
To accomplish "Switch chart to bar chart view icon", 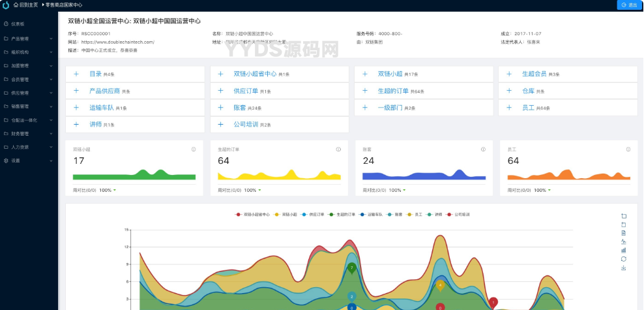I will (624, 250).
